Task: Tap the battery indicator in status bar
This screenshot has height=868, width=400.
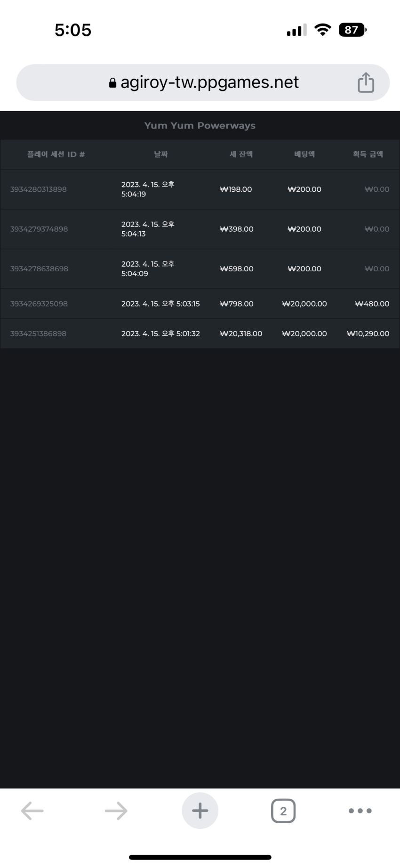Action: click(352, 30)
